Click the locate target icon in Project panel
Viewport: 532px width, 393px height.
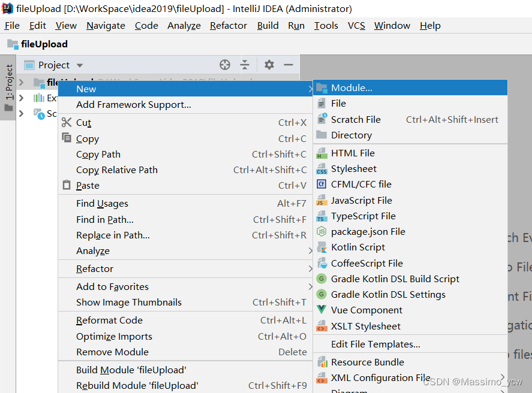point(224,65)
